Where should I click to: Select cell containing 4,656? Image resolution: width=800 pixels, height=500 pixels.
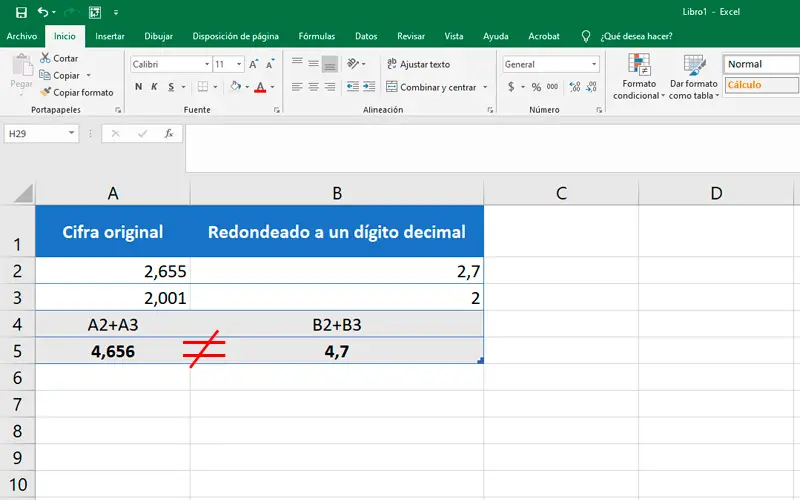pos(113,351)
